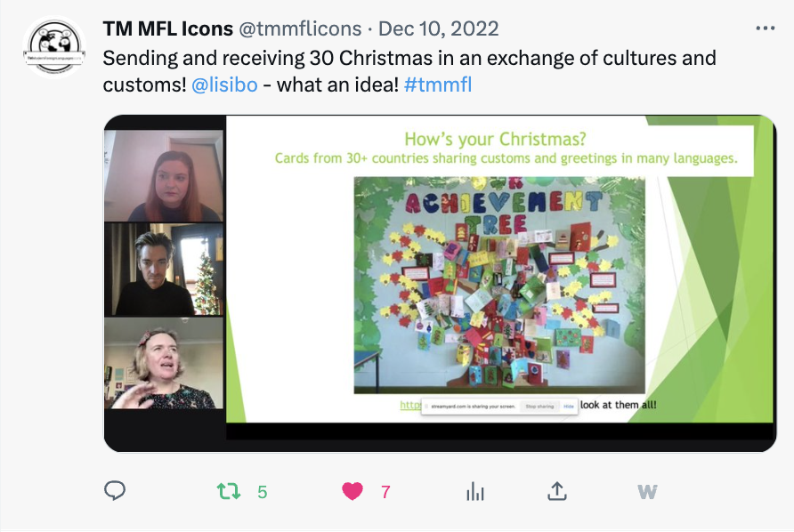794x532 pixels.
Task: Click the TM MFL Icons display name
Action: coord(167,28)
